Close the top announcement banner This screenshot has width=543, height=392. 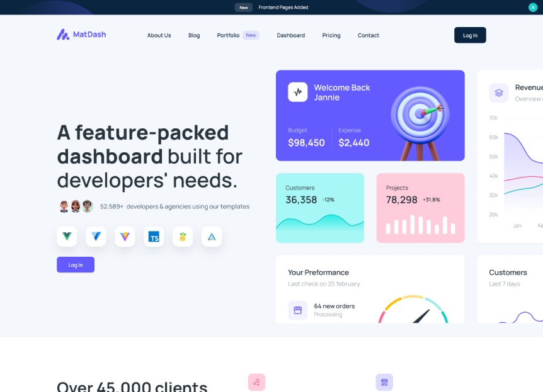coord(533,8)
